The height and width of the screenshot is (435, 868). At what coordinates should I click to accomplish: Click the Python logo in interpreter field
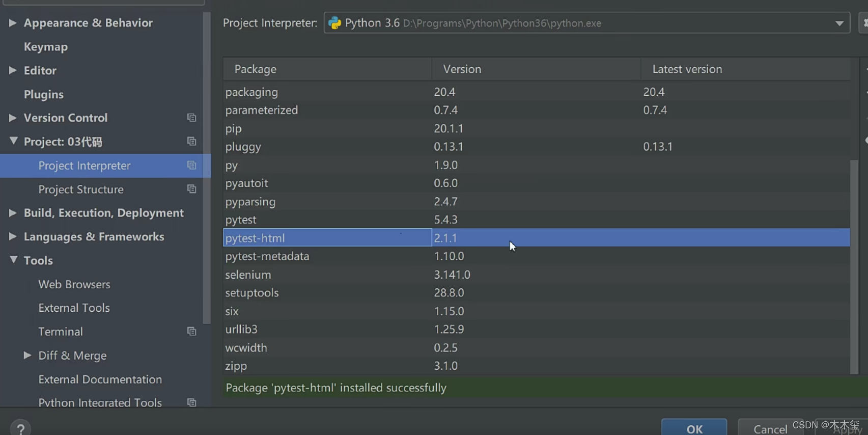[334, 23]
